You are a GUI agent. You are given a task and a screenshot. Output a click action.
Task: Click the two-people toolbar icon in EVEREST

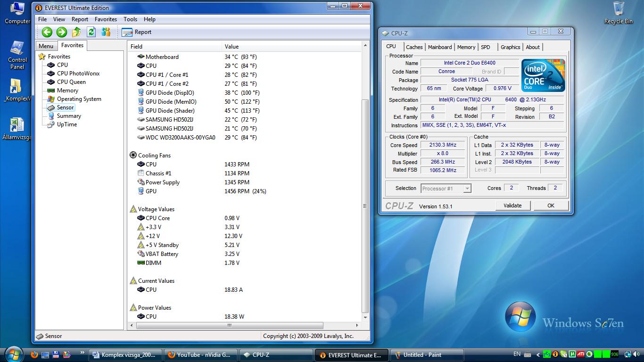[x=106, y=32]
